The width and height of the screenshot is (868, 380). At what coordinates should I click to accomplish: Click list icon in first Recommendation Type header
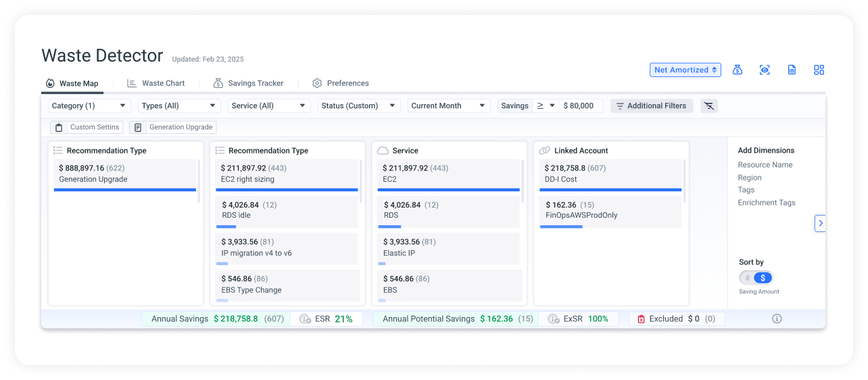[58, 150]
